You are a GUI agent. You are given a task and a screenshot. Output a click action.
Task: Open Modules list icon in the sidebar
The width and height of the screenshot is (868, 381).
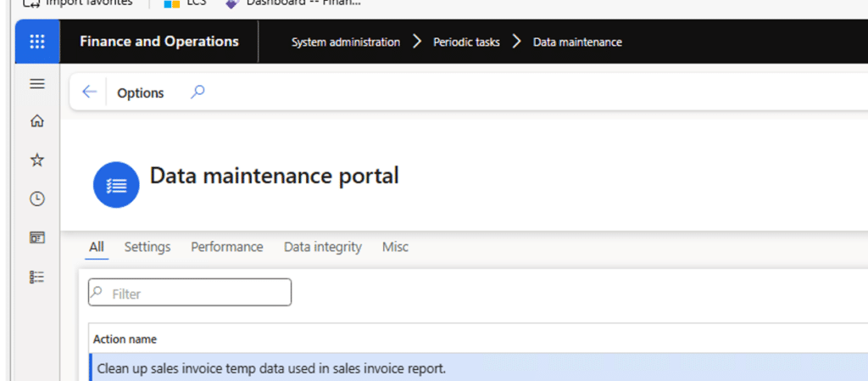click(x=37, y=277)
